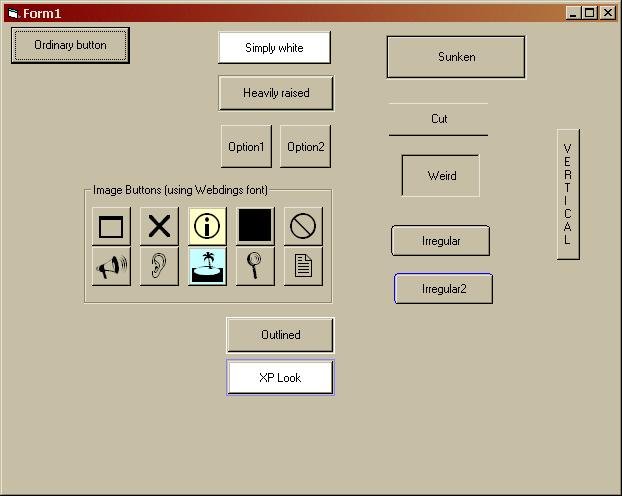Click the XP Look button
Image resolution: width=622 pixels, height=496 pixels.
(x=280, y=377)
